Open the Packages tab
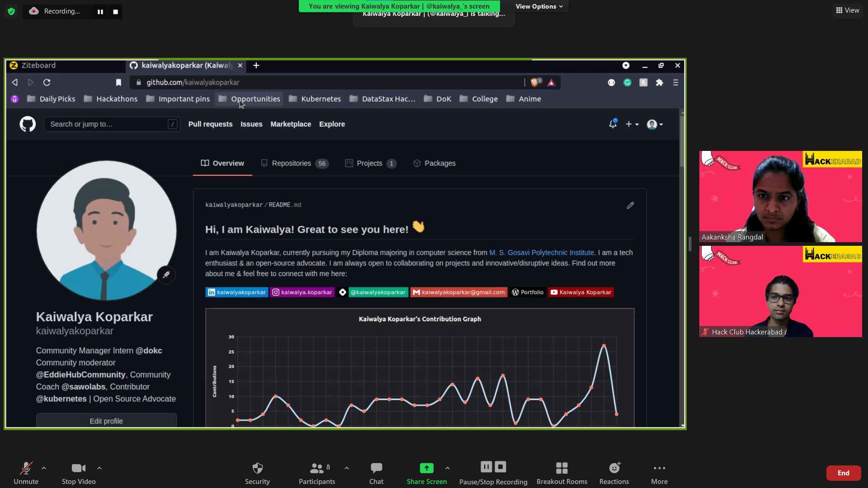Screen dimensions: 868x488 point(434,164)
